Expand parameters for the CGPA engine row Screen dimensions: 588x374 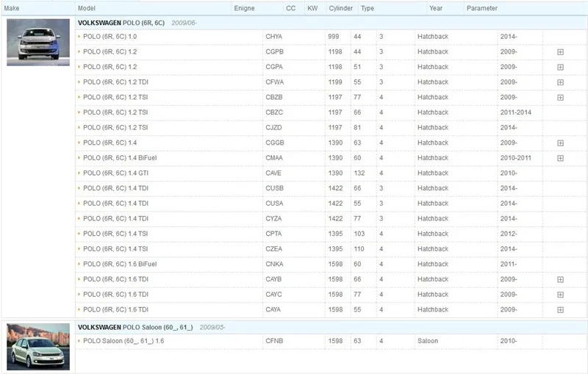coord(560,67)
